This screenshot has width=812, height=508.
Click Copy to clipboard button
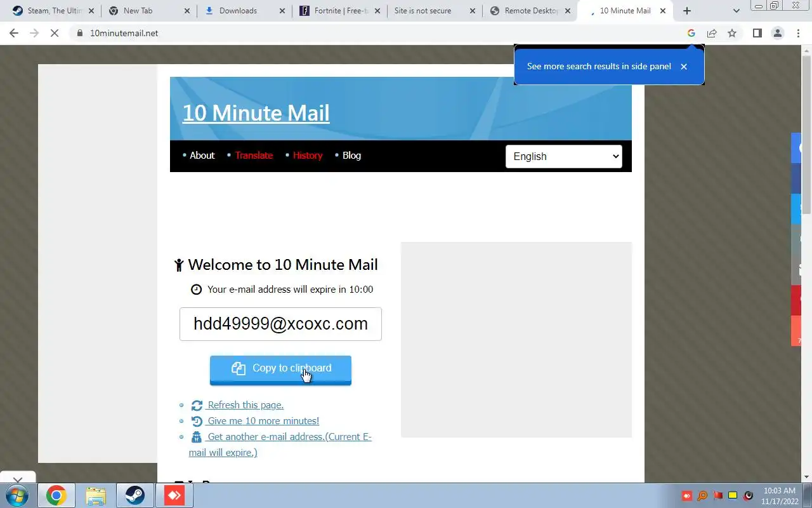pos(280,370)
